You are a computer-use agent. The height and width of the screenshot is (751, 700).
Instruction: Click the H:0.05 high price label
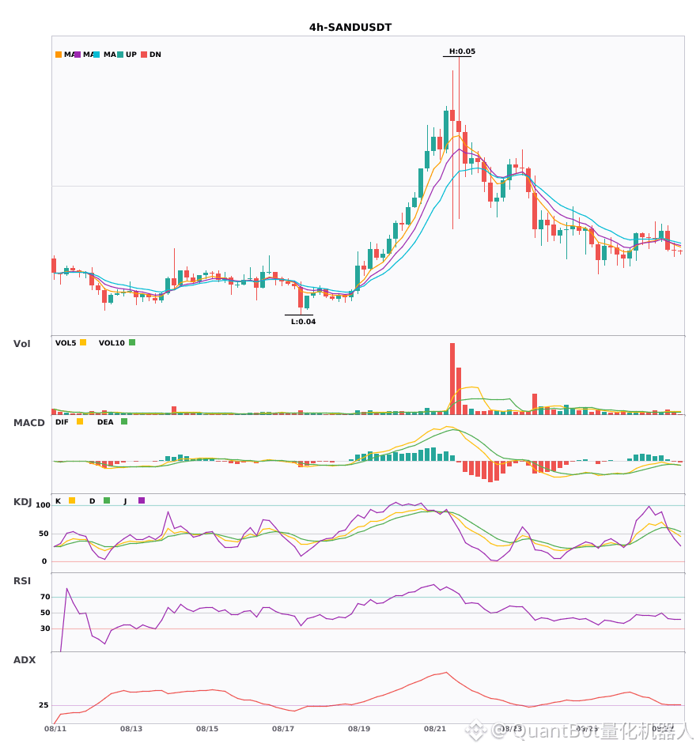pyautogui.click(x=462, y=51)
